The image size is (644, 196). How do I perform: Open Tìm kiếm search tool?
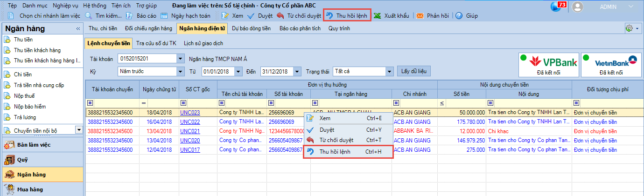click(89, 16)
